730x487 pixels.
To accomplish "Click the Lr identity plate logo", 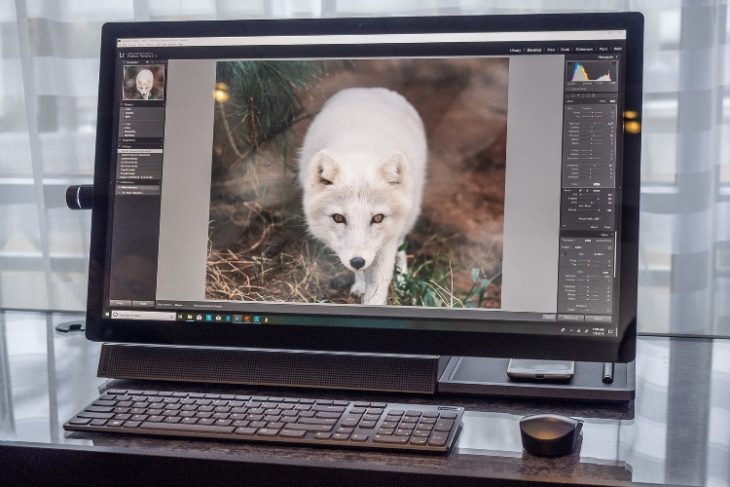I will point(122,55).
